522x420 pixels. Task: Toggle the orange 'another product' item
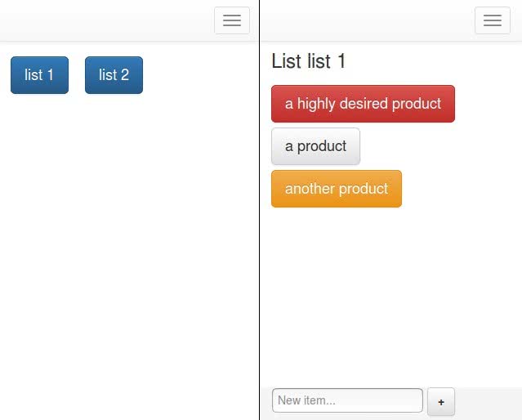pos(337,189)
